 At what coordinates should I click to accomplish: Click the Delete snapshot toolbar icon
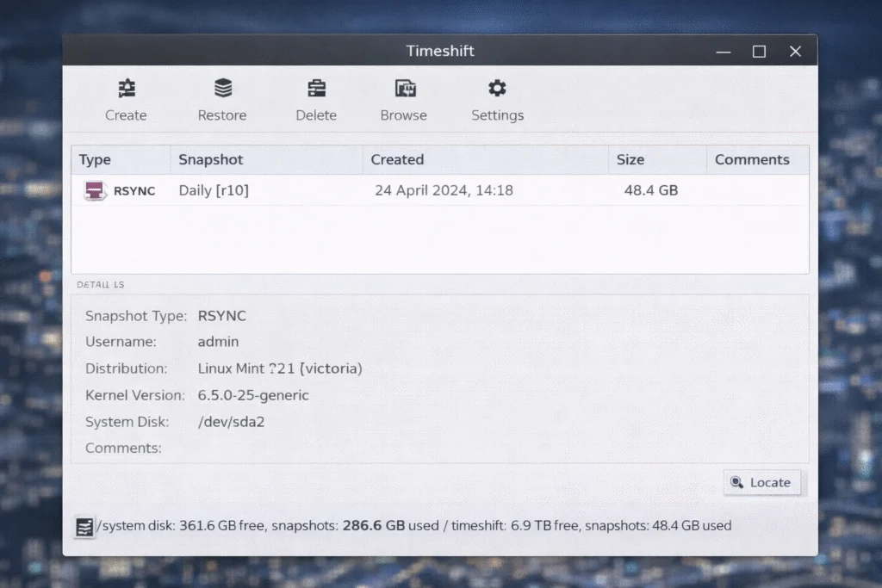[x=316, y=89]
